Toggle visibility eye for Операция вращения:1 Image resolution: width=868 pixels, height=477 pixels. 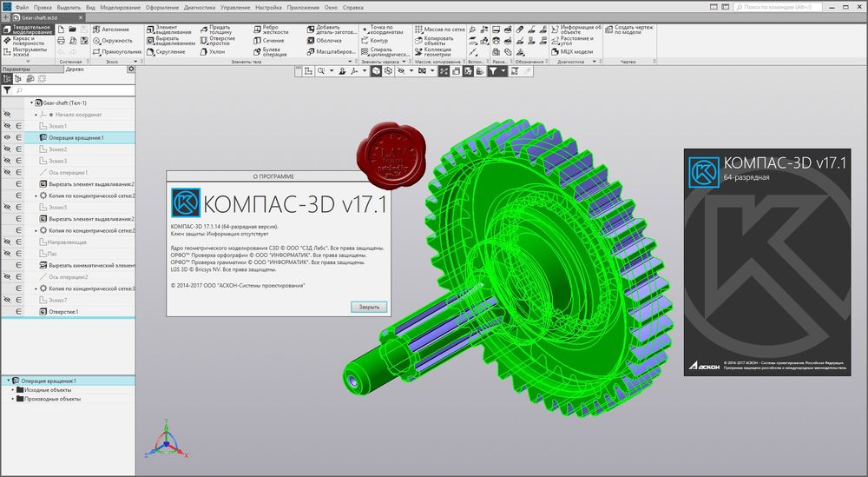tap(7, 137)
